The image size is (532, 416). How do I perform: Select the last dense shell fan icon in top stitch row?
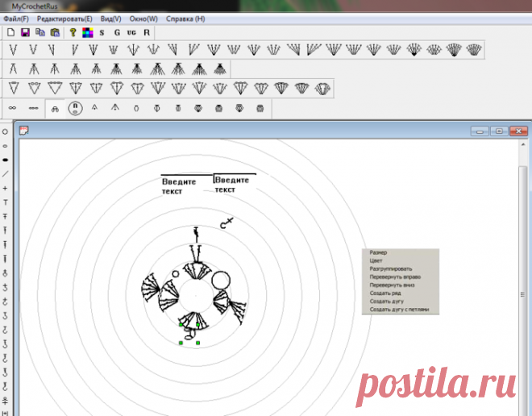coord(474,50)
